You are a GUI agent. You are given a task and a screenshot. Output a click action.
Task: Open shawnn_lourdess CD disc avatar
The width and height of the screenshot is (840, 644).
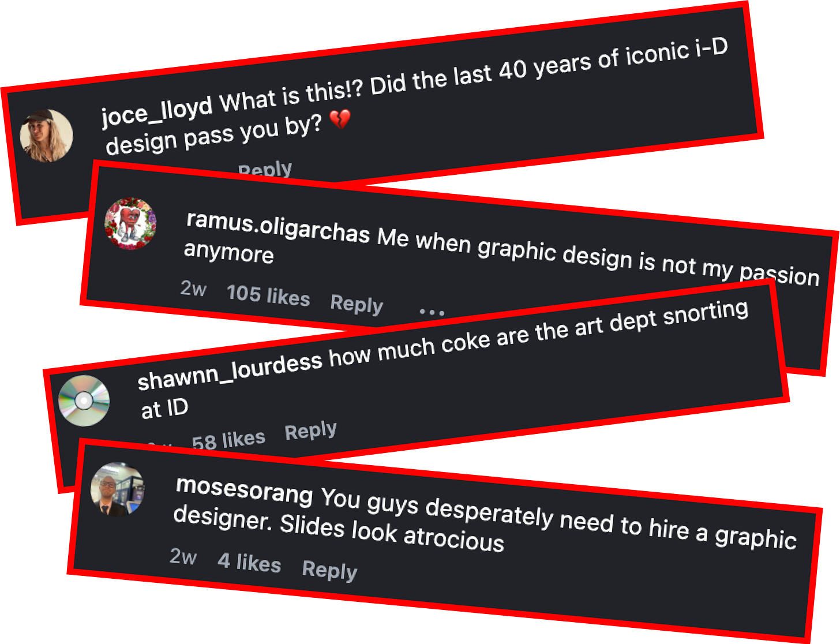(x=84, y=400)
